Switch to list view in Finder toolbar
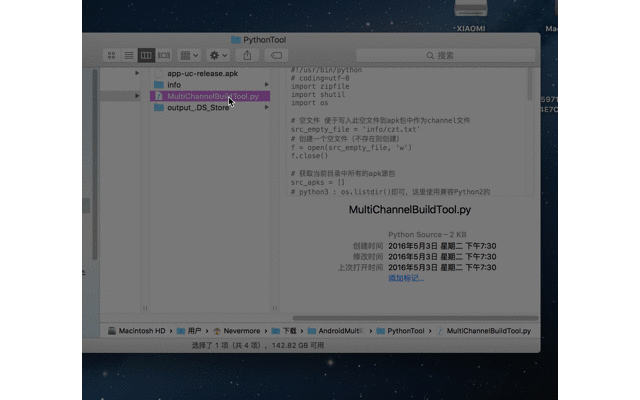 click(x=128, y=55)
